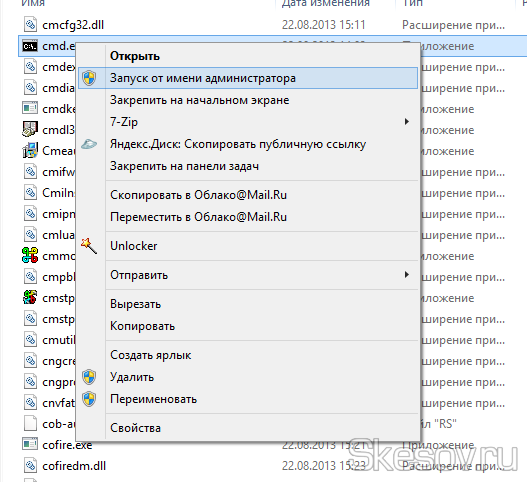527x482 pixels.
Task: Click the cofiredm.dll file icon
Action: click(x=30, y=466)
